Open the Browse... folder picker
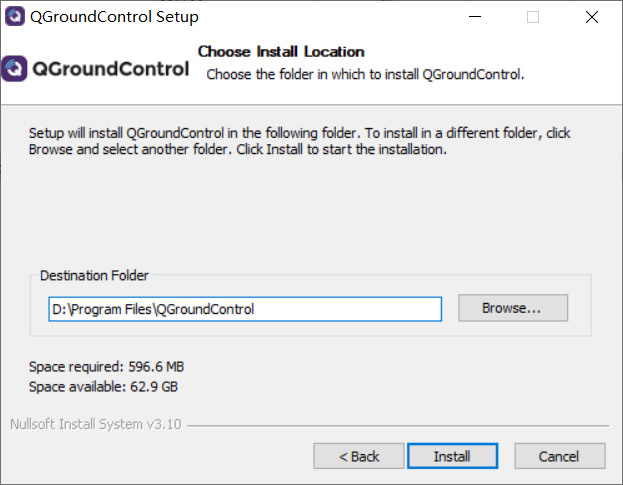The image size is (623, 485). [x=512, y=308]
